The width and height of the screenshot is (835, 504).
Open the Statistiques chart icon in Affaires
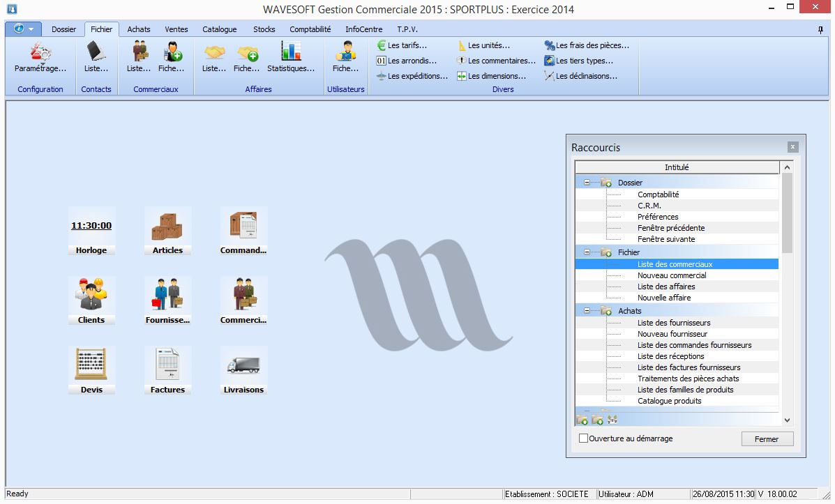[291, 54]
